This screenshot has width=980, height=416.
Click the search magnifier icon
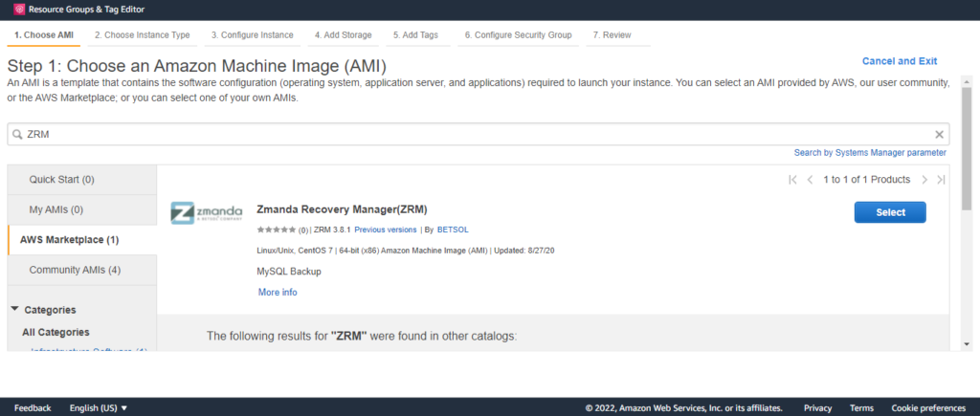tap(17, 134)
